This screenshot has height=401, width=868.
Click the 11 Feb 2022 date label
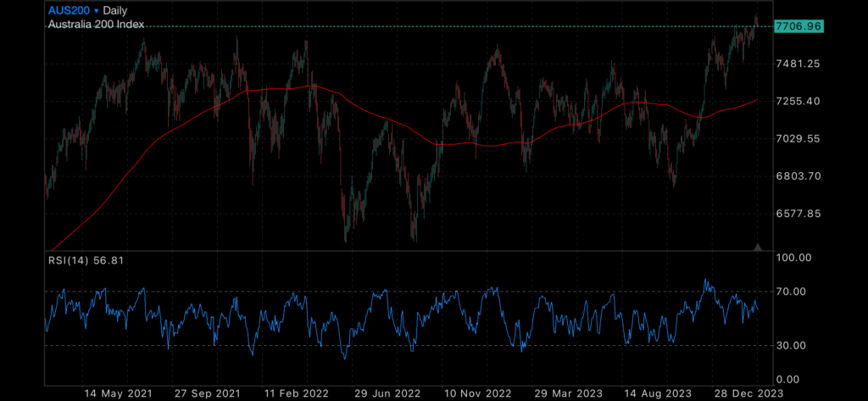(298, 393)
